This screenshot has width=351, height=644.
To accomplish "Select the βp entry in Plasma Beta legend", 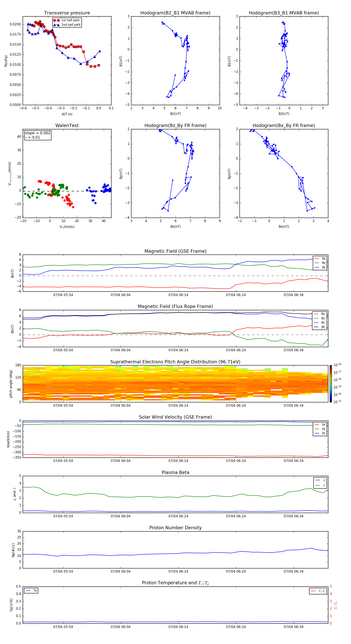I will click(320, 480).
